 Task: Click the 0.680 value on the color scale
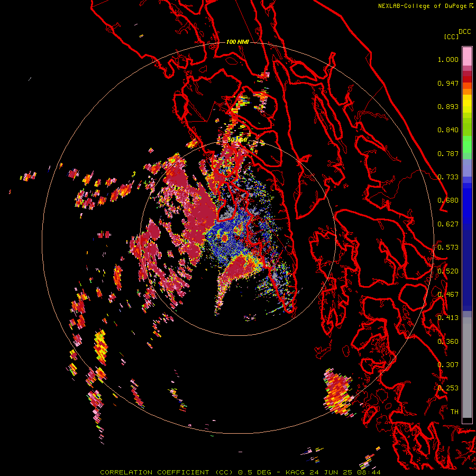point(448,200)
